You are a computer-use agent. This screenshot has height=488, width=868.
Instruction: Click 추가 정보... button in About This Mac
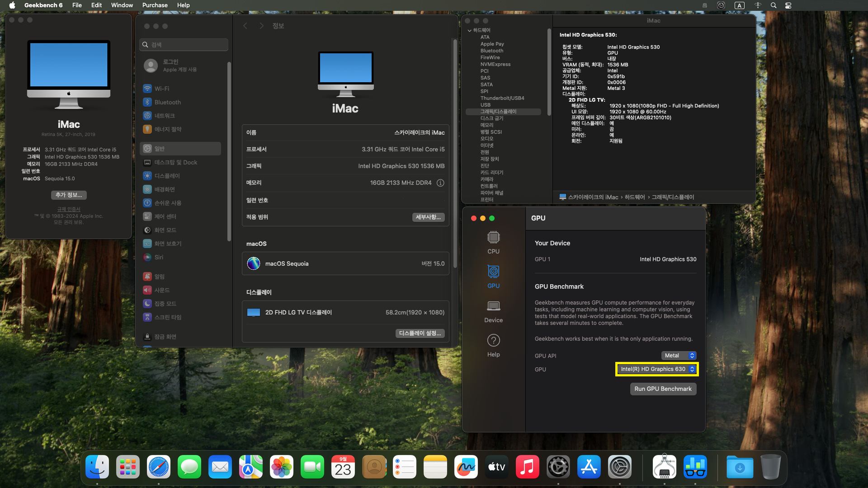(x=69, y=195)
